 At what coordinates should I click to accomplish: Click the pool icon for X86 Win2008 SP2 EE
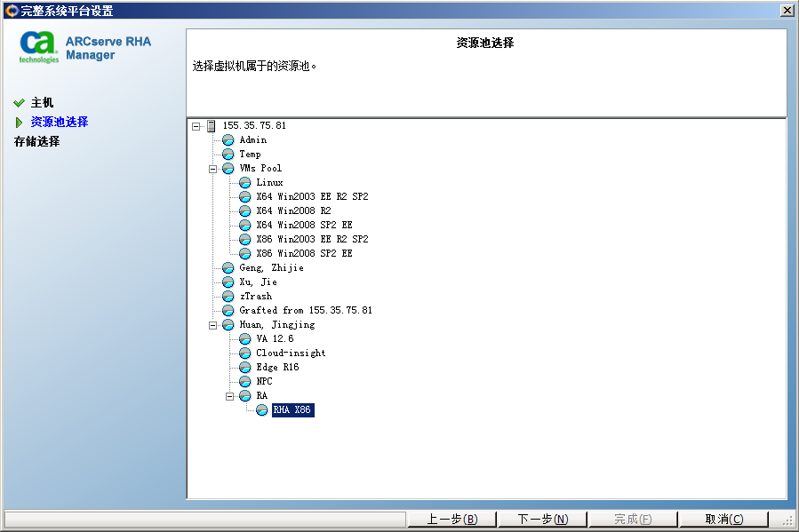[245, 253]
